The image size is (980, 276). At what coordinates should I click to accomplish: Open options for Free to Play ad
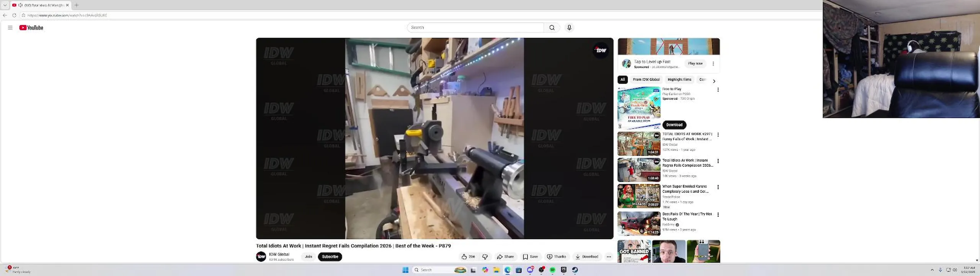pos(718,90)
